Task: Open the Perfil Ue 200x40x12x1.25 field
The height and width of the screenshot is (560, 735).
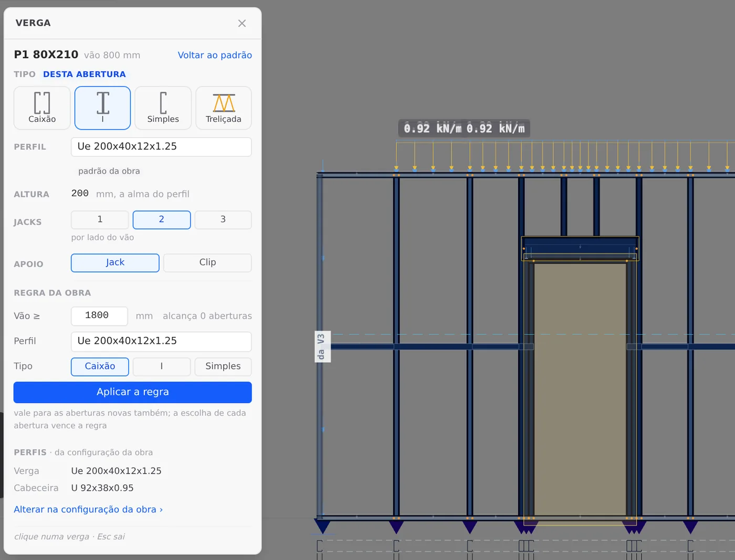Action: pyautogui.click(x=161, y=147)
